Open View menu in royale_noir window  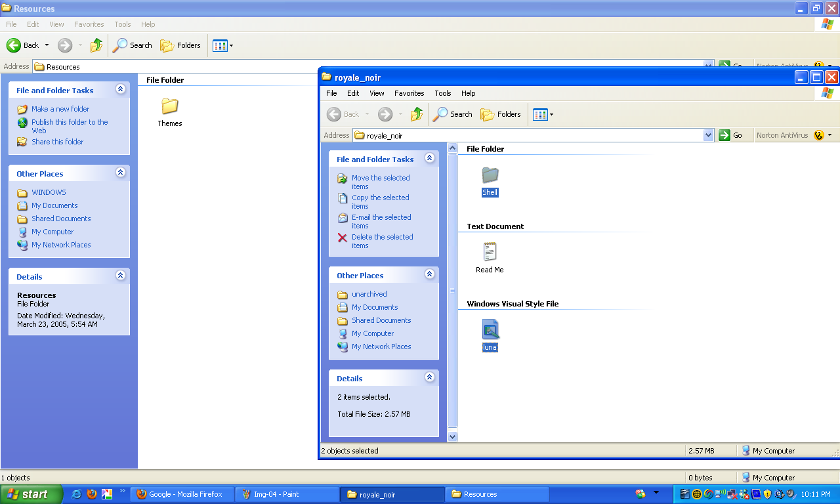click(x=377, y=93)
